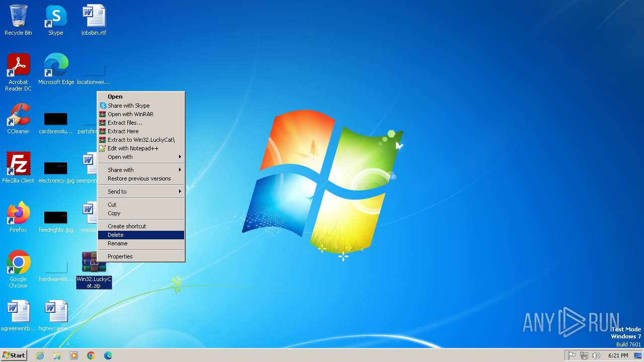Choose Cut in the context menu
Screen dimensions: 644x362
[141, 205]
